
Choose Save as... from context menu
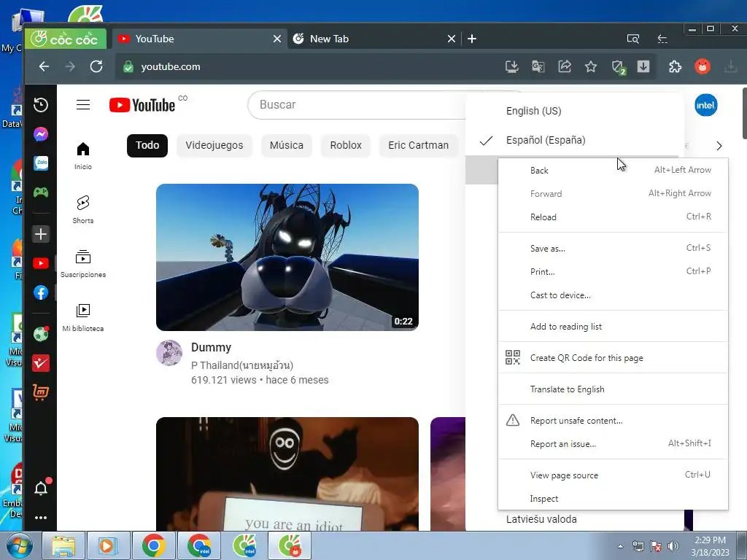(613, 249)
